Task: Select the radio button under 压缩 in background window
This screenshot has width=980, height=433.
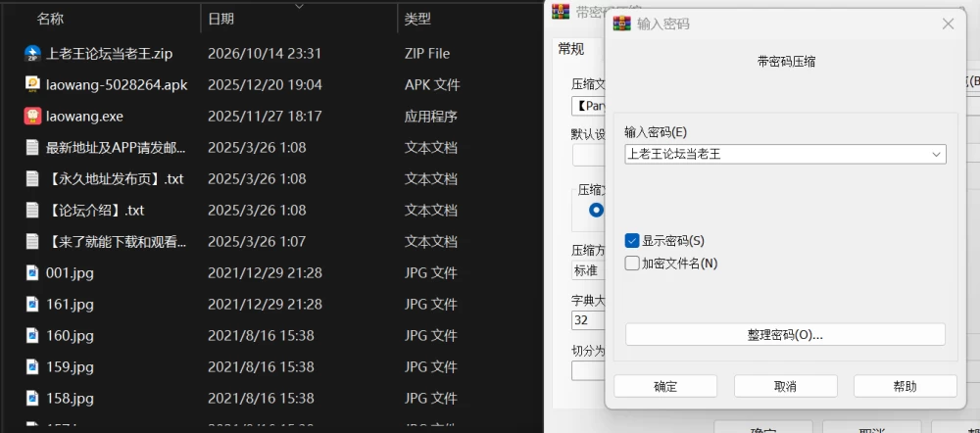Action: (x=596, y=210)
